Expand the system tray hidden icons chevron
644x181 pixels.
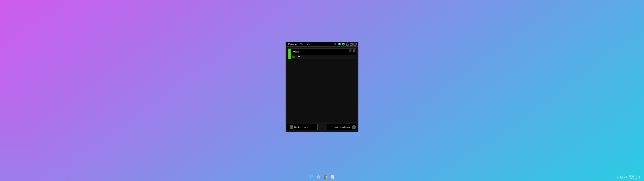click(616, 177)
